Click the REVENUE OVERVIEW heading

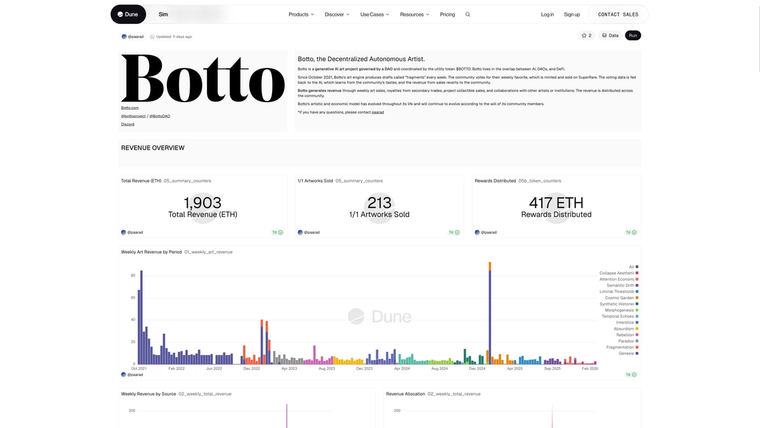pyautogui.click(x=153, y=148)
